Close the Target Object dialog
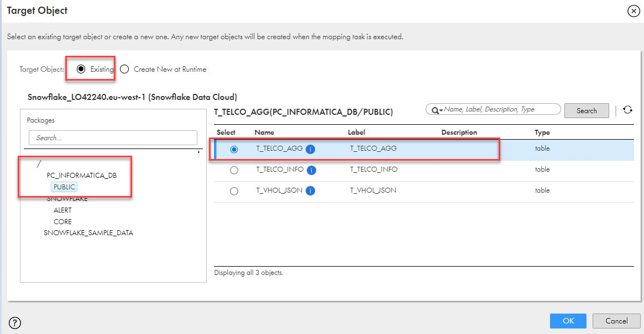The width and height of the screenshot is (644, 334). click(x=633, y=11)
